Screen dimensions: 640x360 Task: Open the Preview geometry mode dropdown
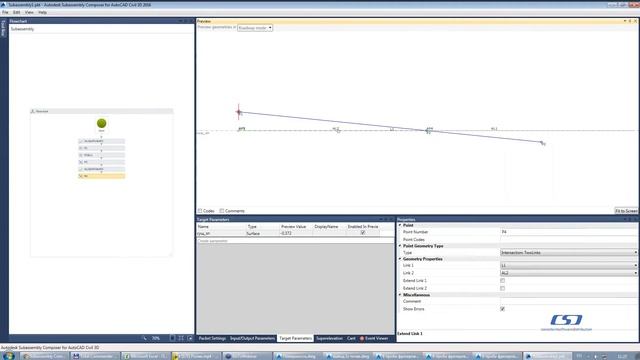[255, 28]
